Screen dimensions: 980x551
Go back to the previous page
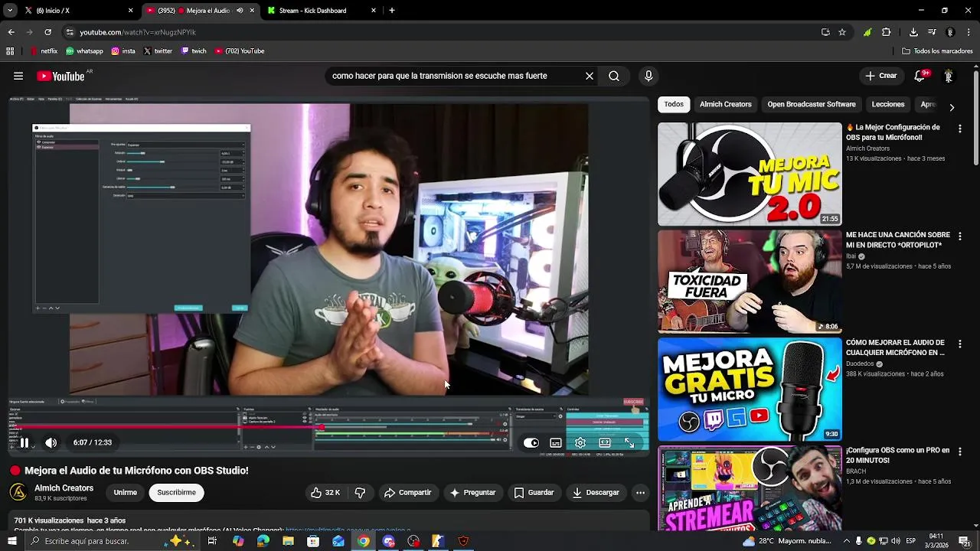click(x=11, y=32)
